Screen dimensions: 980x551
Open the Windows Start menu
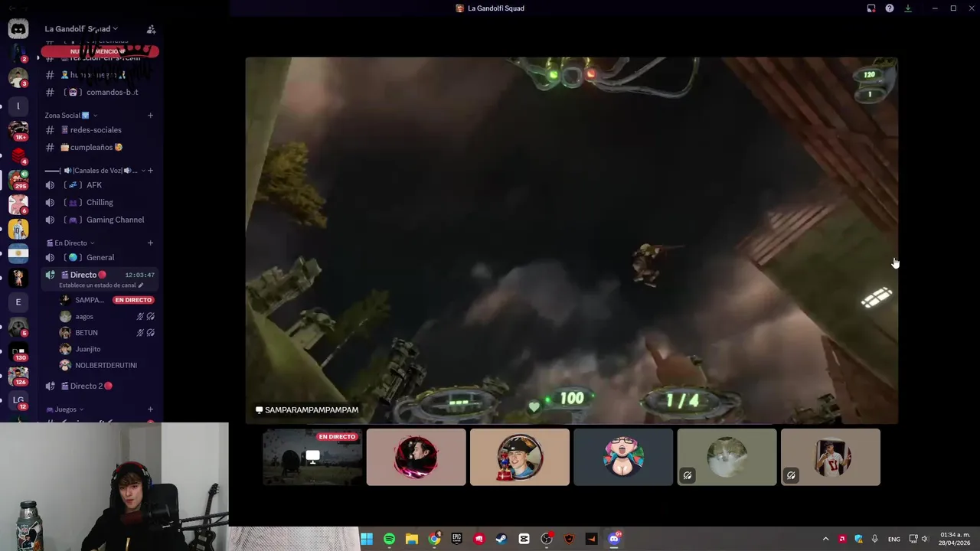367,539
